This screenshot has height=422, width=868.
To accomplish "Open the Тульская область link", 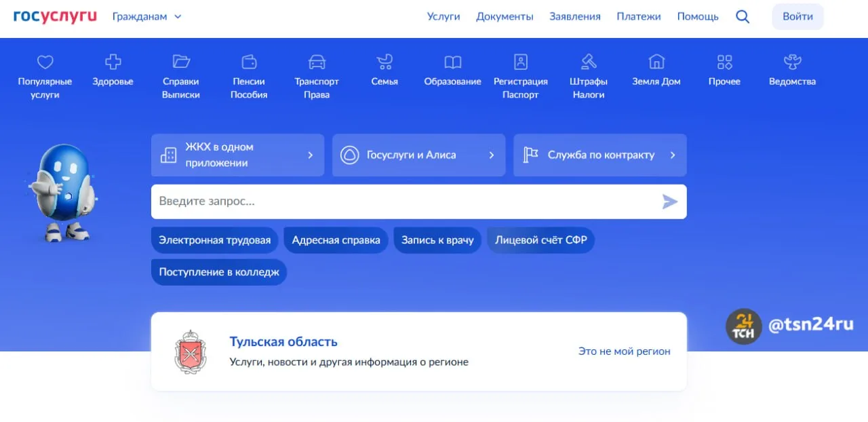I will [x=283, y=341].
